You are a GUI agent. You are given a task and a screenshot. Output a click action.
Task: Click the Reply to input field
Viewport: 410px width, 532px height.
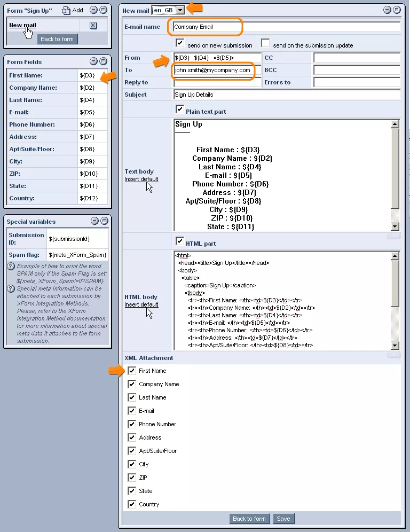[x=217, y=82]
